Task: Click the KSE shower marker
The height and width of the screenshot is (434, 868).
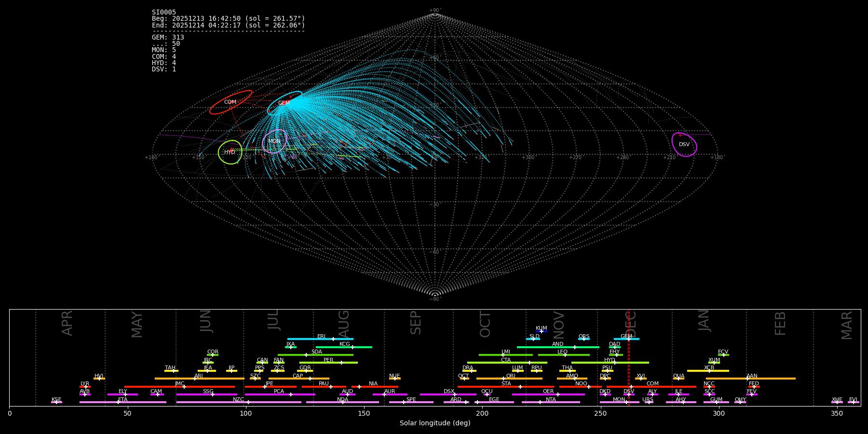Action: (56, 402)
